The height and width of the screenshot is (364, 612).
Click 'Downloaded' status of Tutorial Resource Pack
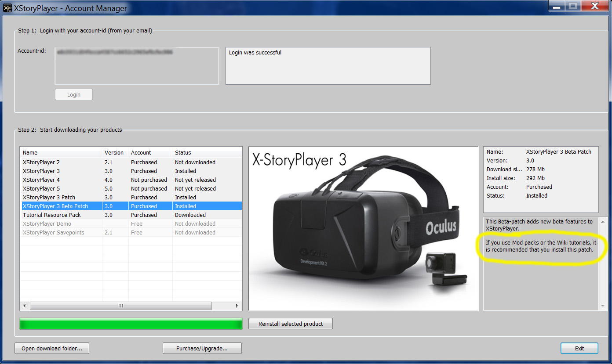click(x=190, y=215)
